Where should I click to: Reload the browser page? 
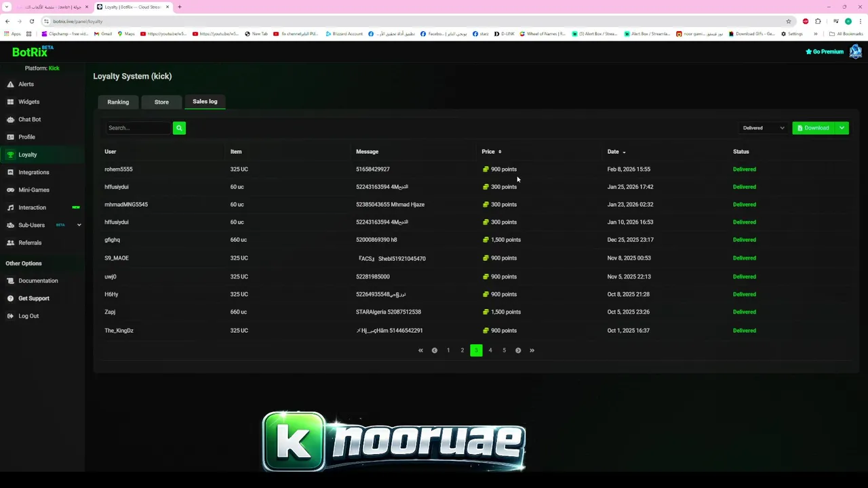(32, 21)
